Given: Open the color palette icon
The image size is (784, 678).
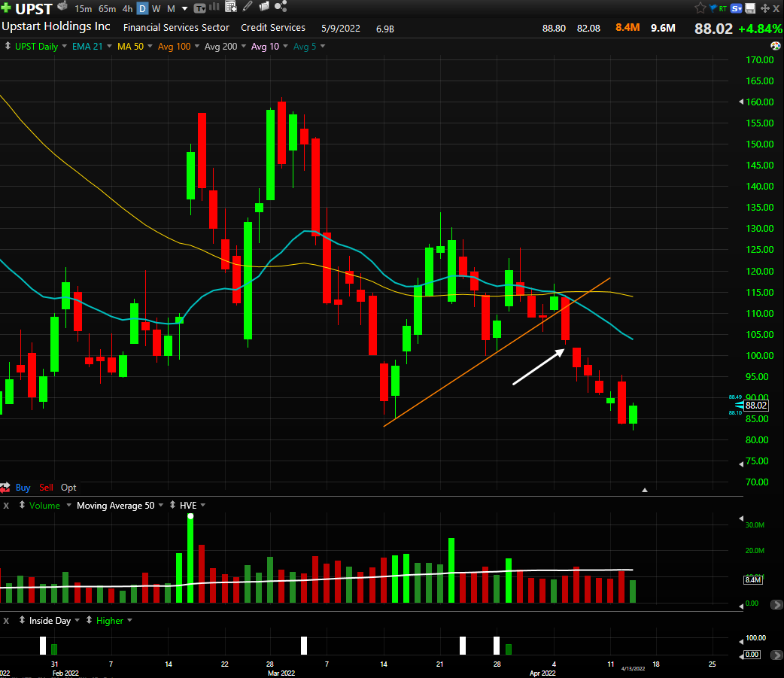Looking at the screenshot, I should coord(776,46).
